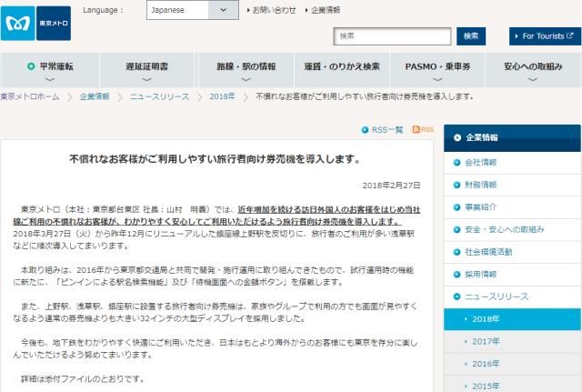Click the date text 2018年2月27日
The width and height of the screenshot is (582, 392).
[391, 186]
